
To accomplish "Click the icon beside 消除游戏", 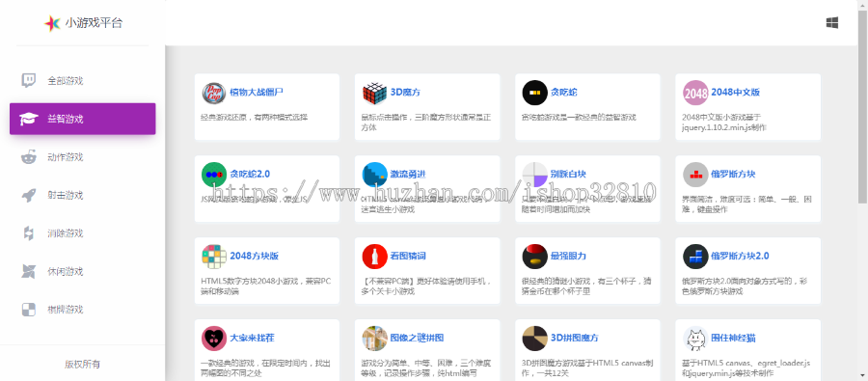I will (x=28, y=233).
